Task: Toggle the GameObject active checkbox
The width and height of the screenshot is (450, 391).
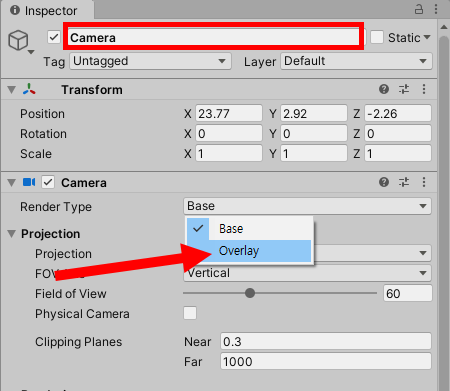Action: [x=54, y=37]
